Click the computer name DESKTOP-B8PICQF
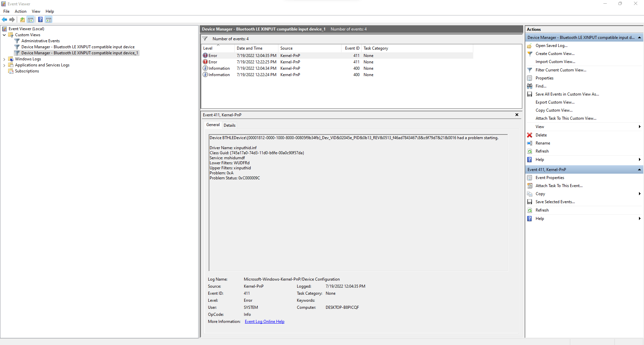 coord(342,307)
